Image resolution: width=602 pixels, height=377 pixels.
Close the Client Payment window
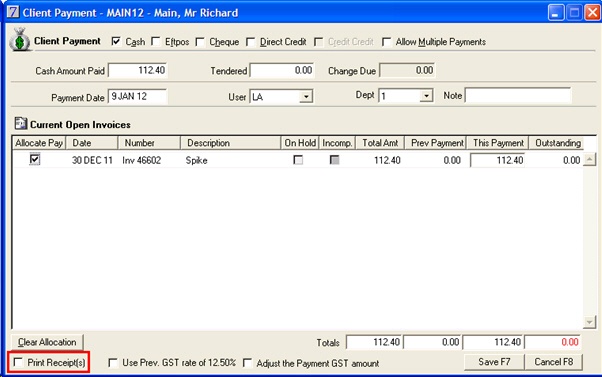coord(592,13)
